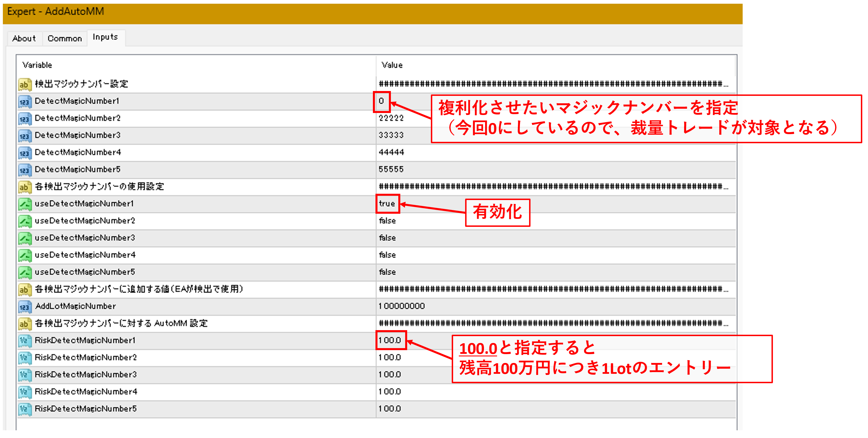
Task: Toggle the useDetectMagicNumber2 false value
Action: point(387,221)
